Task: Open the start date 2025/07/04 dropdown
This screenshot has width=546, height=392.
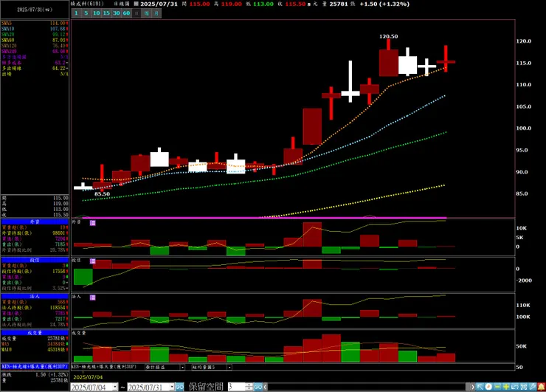Action: 115,387
